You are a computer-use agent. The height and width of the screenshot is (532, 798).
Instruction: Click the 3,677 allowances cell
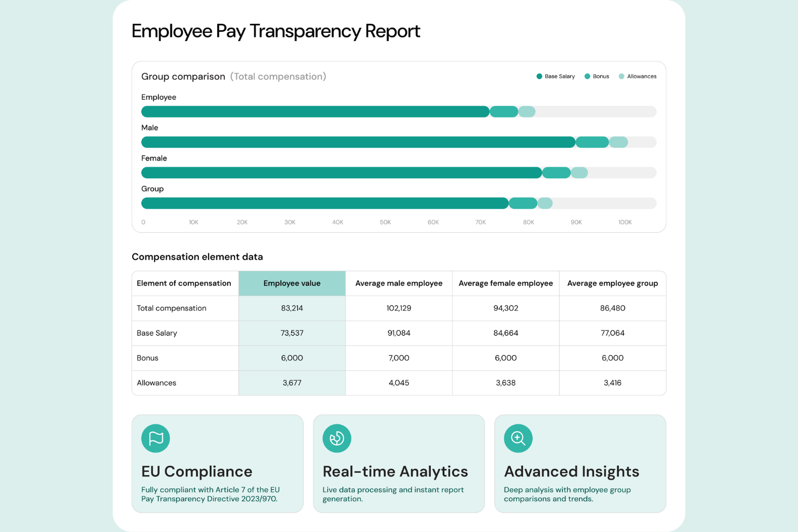tap(292, 383)
